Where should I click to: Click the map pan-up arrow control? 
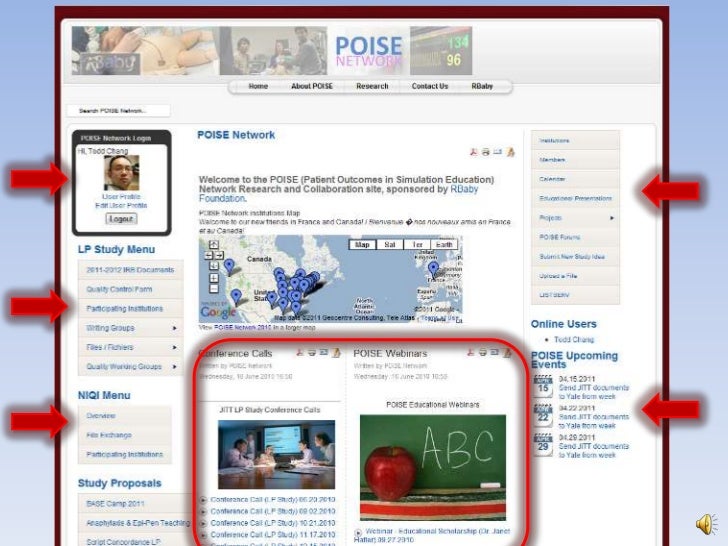pos(214,244)
